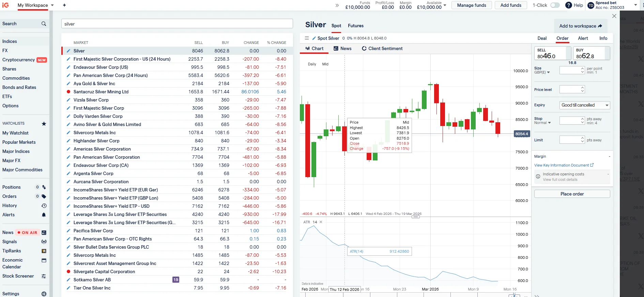Click Price level stepper arrows
Image resolution: width=644 pixels, height=297 pixels.
(x=582, y=89)
